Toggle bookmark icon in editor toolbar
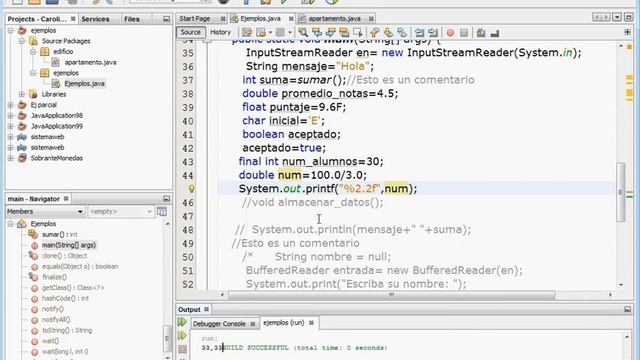 click(x=402, y=32)
